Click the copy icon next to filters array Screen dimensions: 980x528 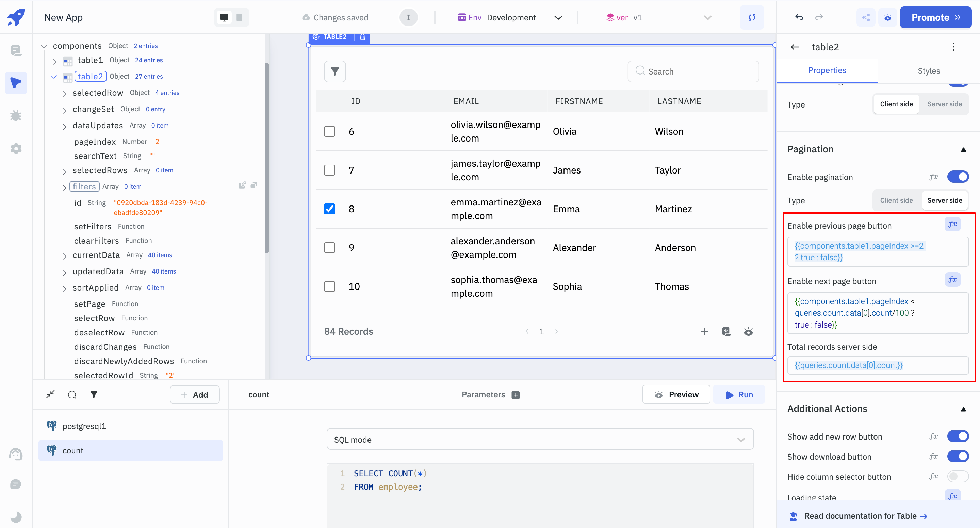(x=254, y=185)
